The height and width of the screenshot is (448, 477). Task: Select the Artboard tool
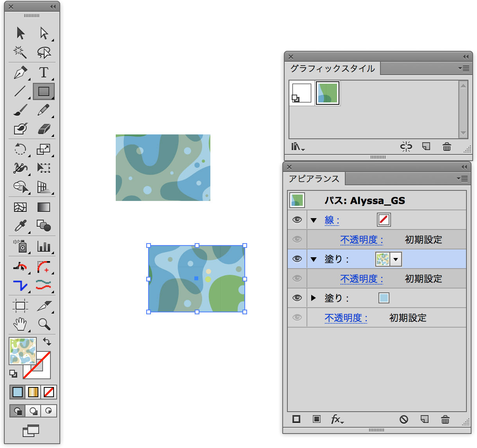click(x=20, y=305)
